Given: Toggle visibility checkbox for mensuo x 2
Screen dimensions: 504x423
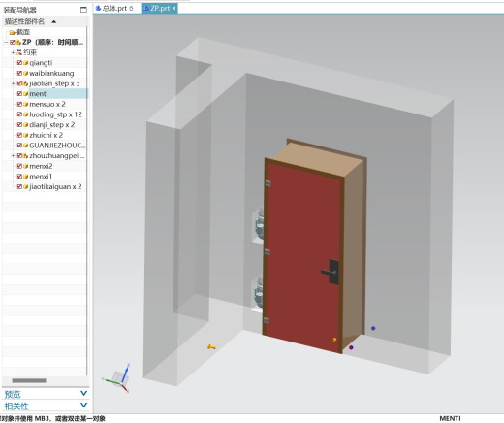Looking at the screenshot, I should (x=19, y=104).
